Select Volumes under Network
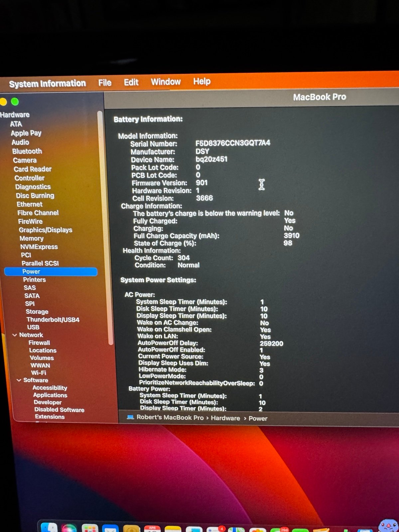 coord(42,358)
